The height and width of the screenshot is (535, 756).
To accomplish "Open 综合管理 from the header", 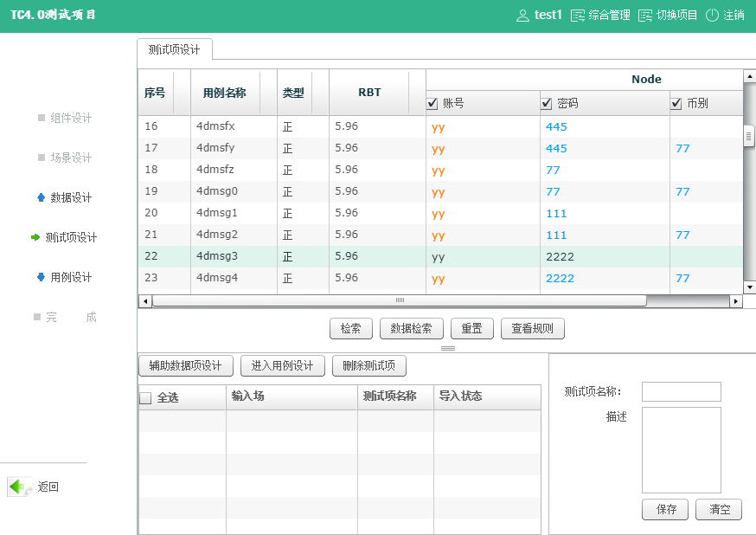I will 609,16.
